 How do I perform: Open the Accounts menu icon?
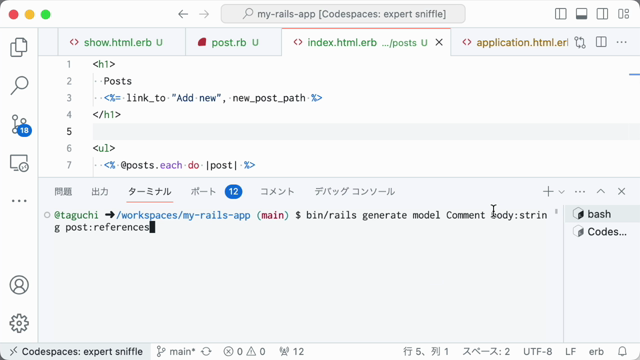coord(19,285)
